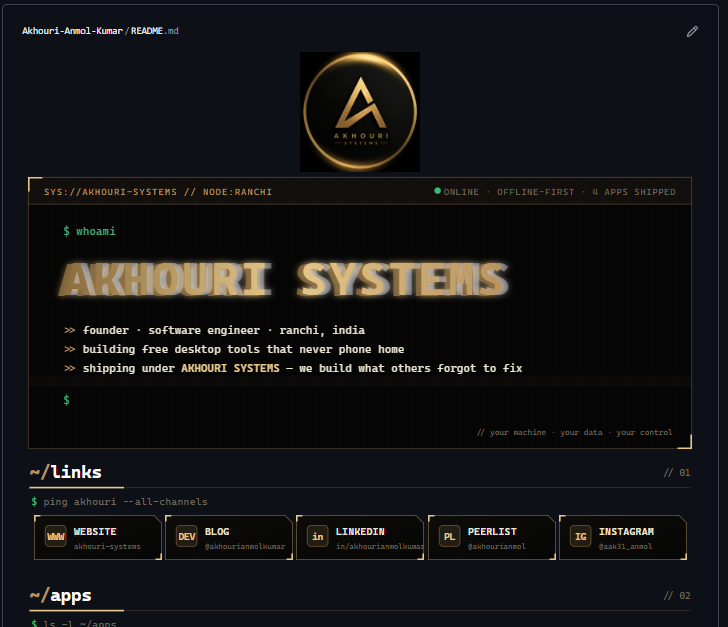The image size is (728, 627).
Task: Open the @akhourianmol Peerlist handle
Action: tap(496, 547)
